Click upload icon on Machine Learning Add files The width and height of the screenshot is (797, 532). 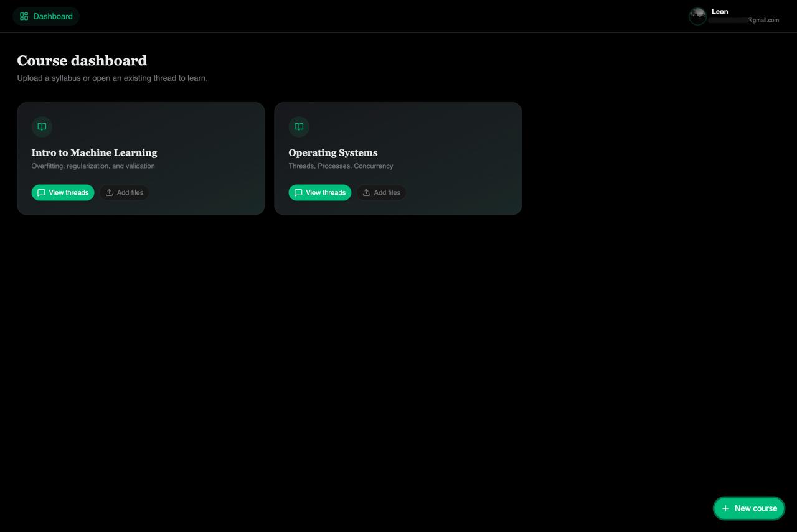coord(109,193)
